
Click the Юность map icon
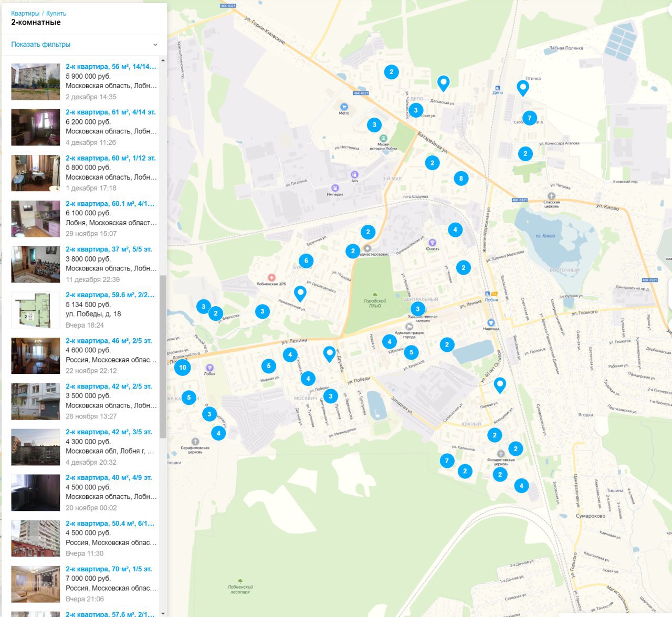coord(432,243)
